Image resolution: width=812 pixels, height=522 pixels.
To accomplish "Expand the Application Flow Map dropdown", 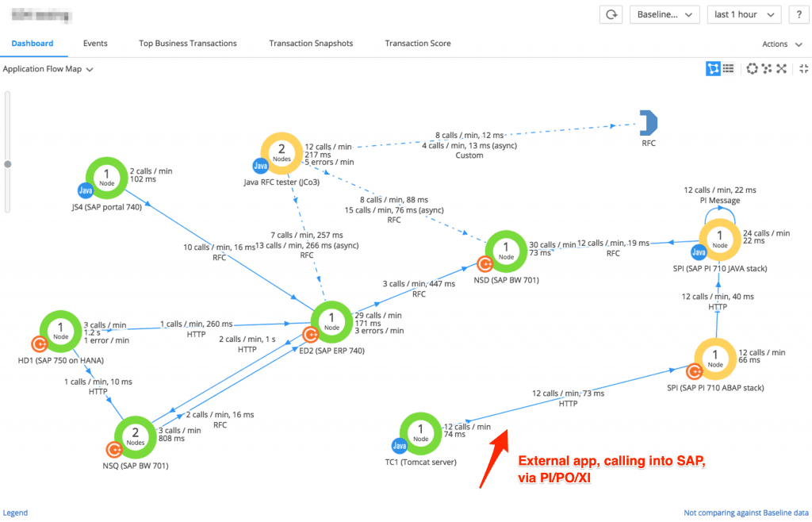I will pyautogui.click(x=48, y=69).
